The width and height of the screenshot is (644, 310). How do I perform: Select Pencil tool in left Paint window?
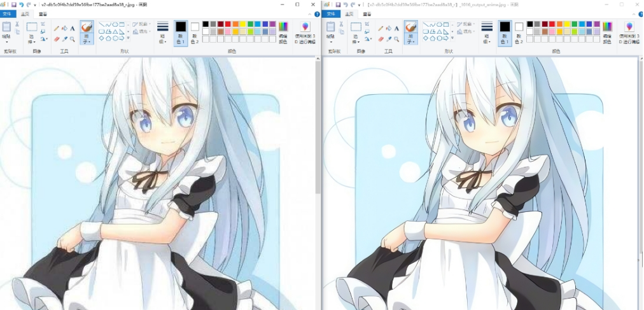click(x=57, y=29)
